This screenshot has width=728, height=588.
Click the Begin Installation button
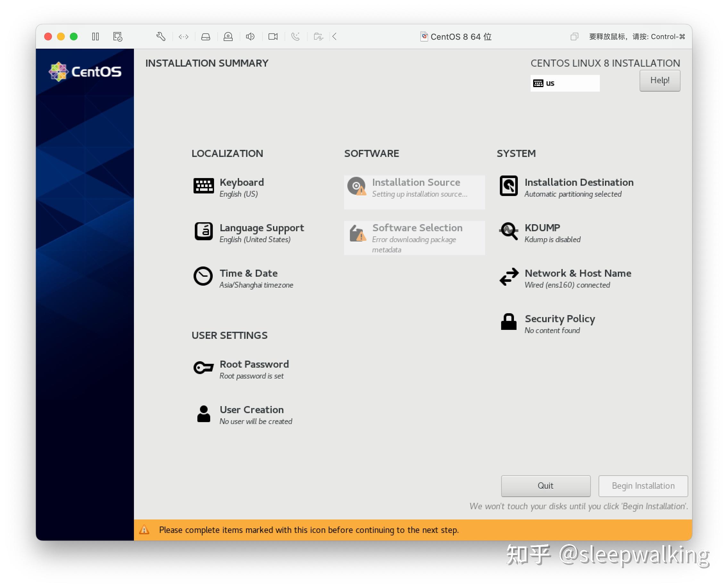643,486
